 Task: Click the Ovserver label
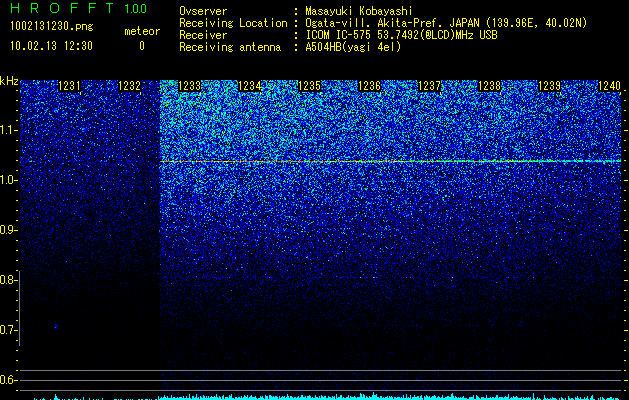coord(203,11)
